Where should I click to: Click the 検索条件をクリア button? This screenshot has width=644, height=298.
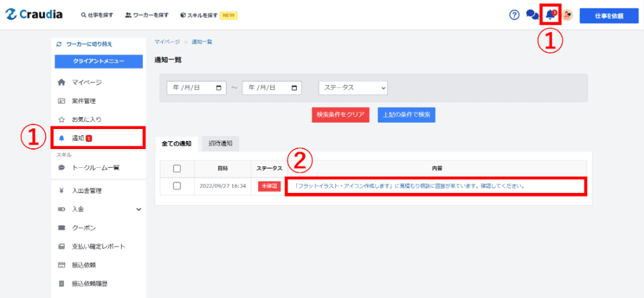[x=340, y=115]
